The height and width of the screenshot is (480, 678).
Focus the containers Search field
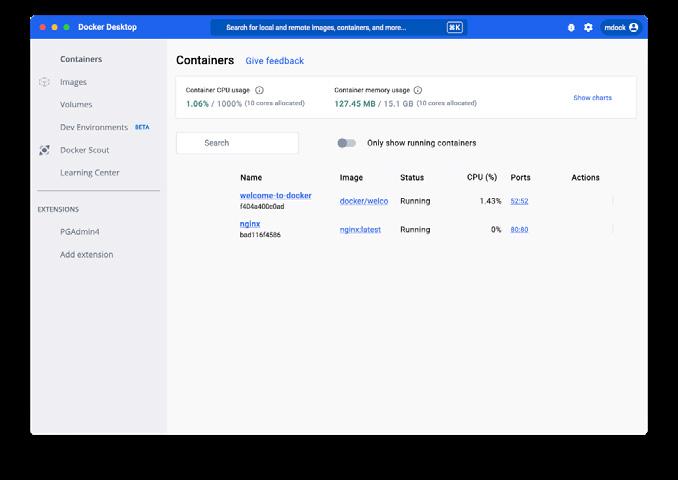coord(237,143)
